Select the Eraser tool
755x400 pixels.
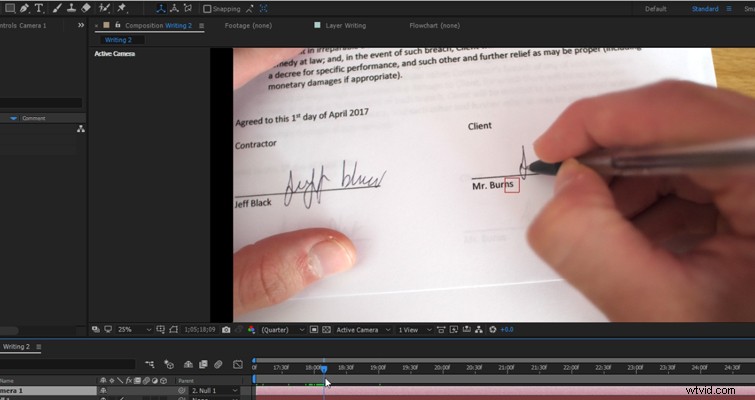point(86,8)
